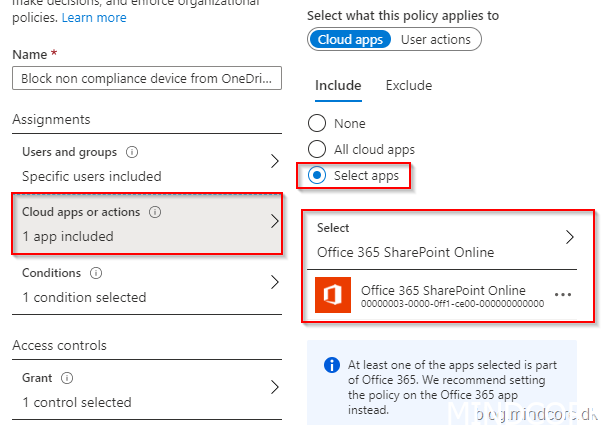Expand the Users and groups assignment
This screenshot has width=605, height=425.
coord(275,163)
